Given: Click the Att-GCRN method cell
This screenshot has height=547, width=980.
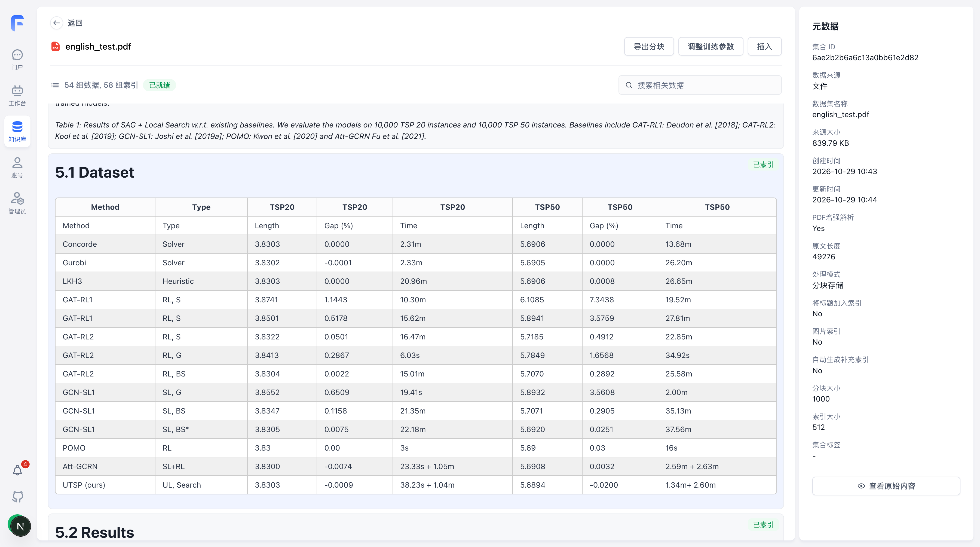Looking at the screenshot, I should [105, 466].
